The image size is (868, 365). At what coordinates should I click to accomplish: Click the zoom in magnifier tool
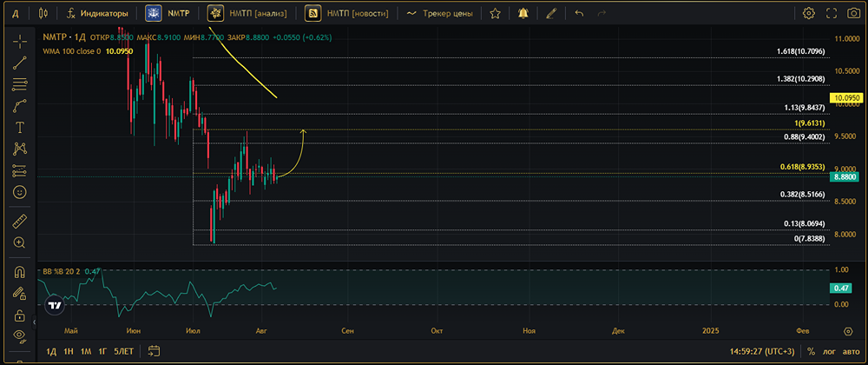click(x=20, y=242)
